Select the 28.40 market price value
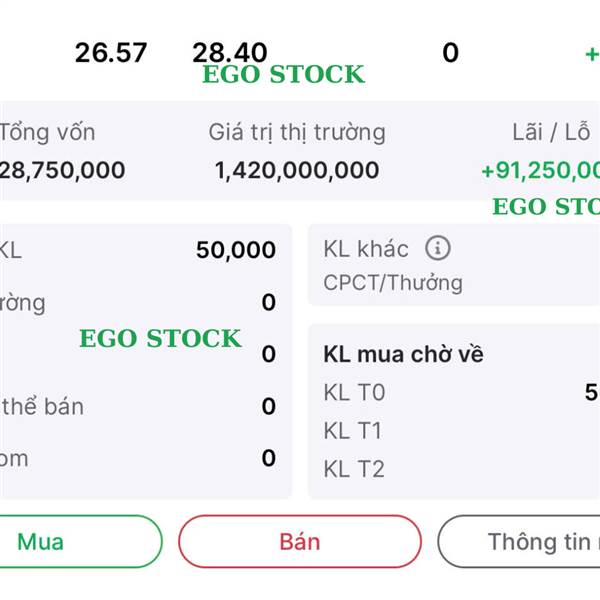This screenshot has width=600, height=600. pyautogui.click(x=230, y=52)
